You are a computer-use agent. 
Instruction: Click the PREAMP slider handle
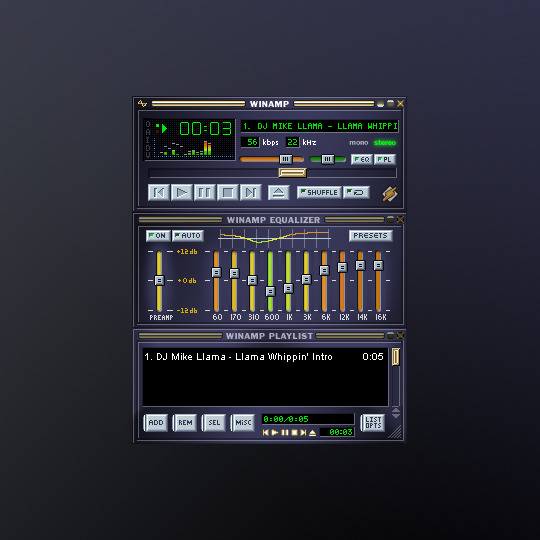click(x=159, y=280)
